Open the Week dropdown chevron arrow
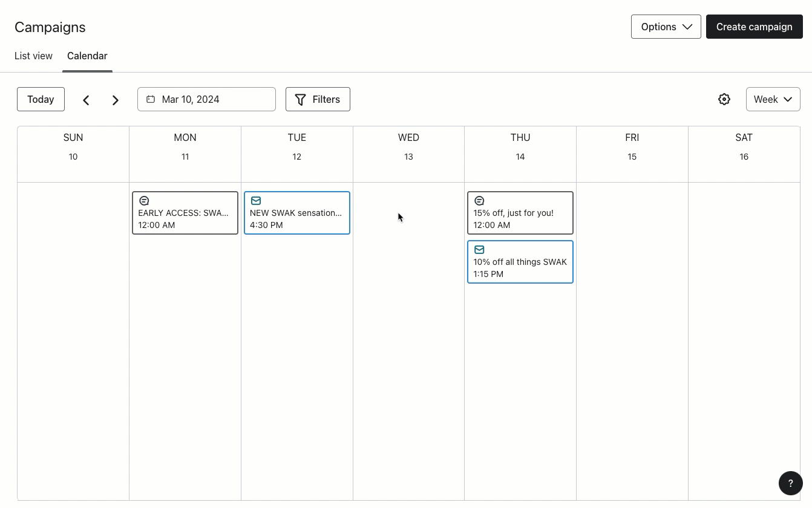 pos(788,99)
